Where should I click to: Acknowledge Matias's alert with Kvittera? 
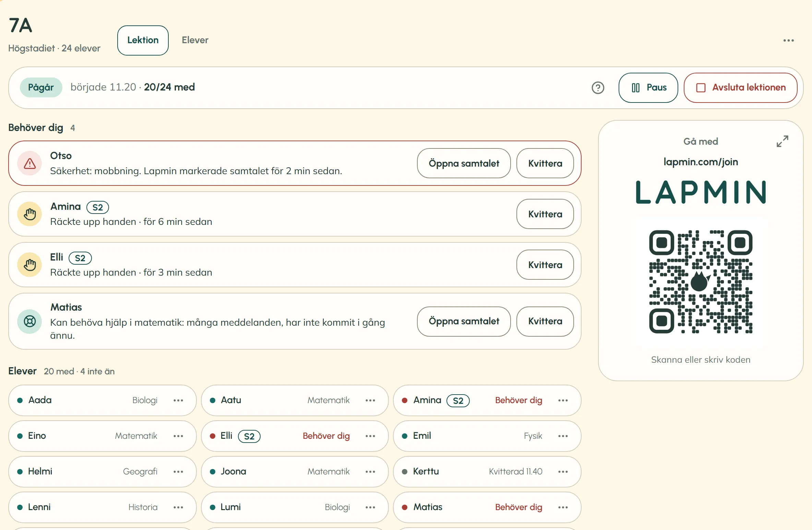[x=545, y=322]
